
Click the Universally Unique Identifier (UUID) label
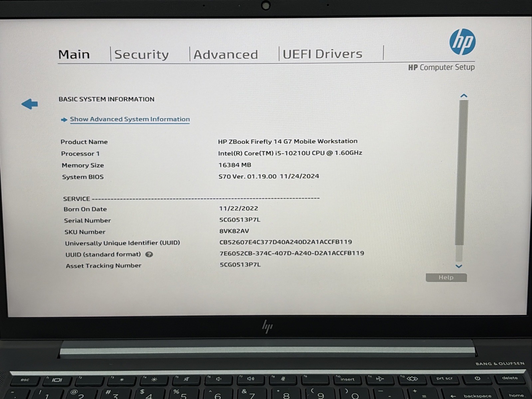122,243
